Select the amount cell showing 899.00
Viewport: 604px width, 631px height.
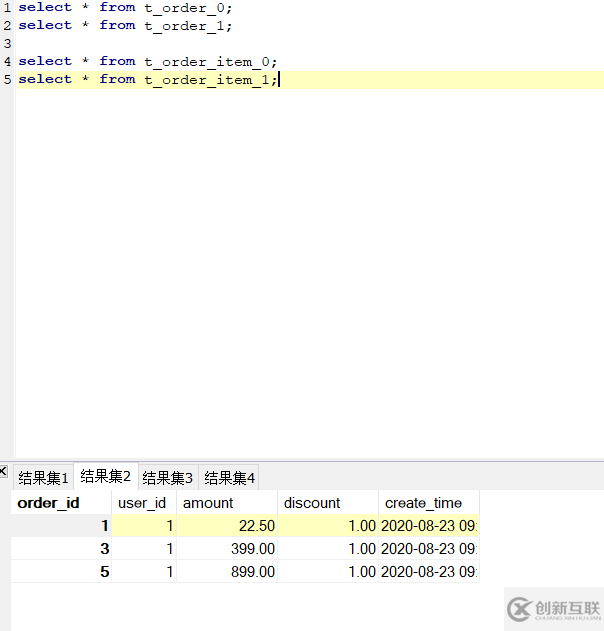coord(227,572)
